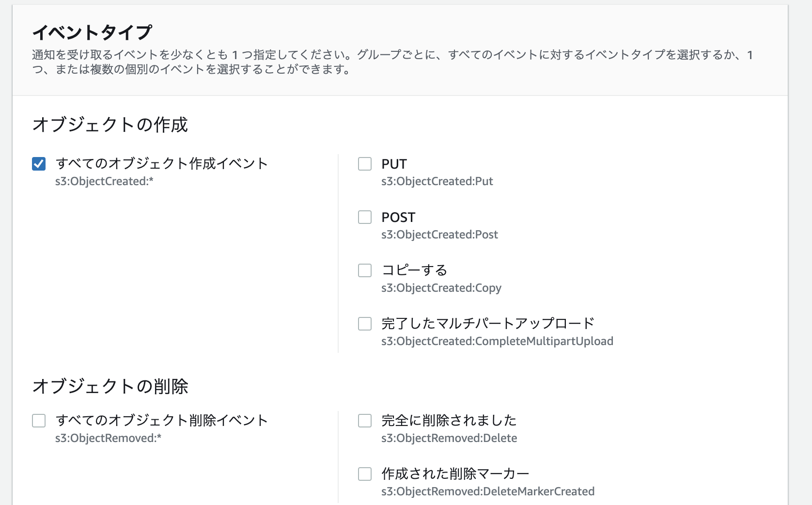Enable the POST event checkbox
Viewport: 812px width, 505px height.
tap(364, 218)
